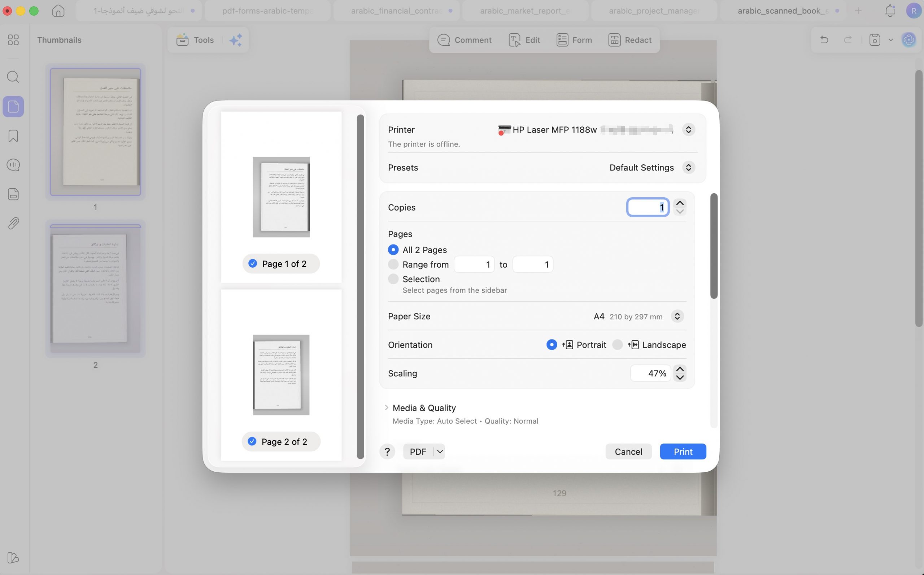The height and width of the screenshot is (575, 924).
Task: Open the save options dropdown chevron
Action: (x=890, y=40)
